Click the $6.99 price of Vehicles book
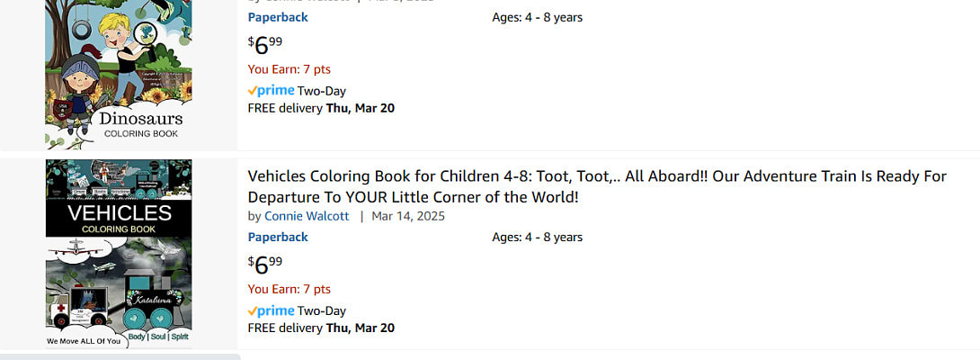980x360 pixels. [265, 265]
